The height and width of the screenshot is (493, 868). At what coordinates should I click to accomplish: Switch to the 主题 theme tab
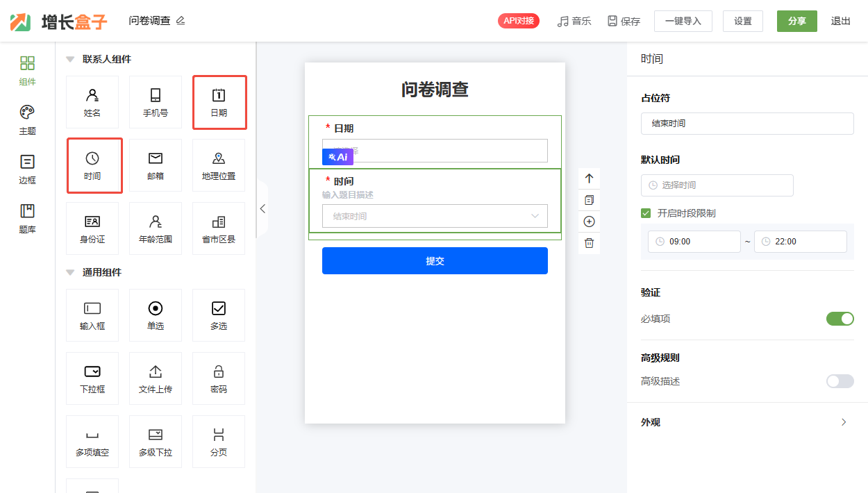(28, 120)
